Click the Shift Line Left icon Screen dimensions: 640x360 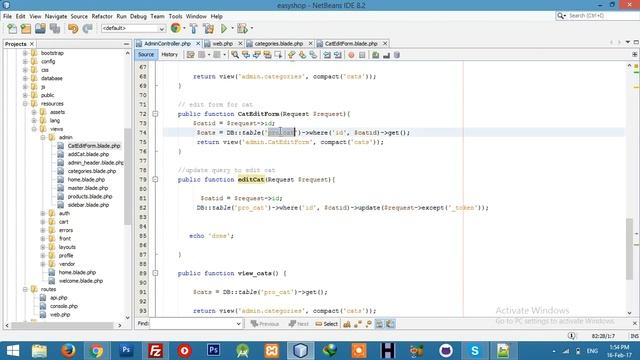click(x=327, y=55)
